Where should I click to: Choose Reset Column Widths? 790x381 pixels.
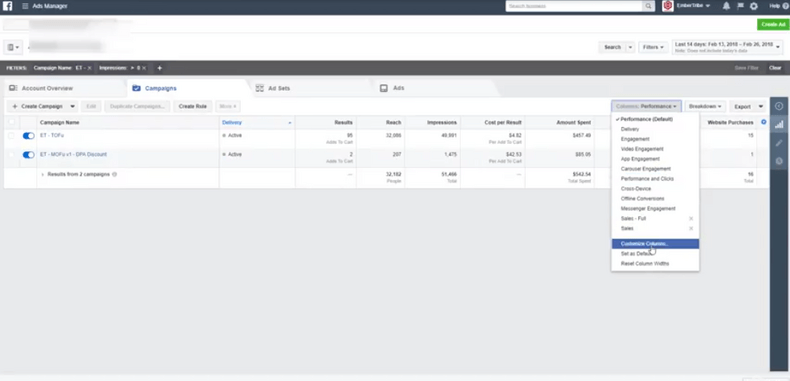click(x=655, y=264)
